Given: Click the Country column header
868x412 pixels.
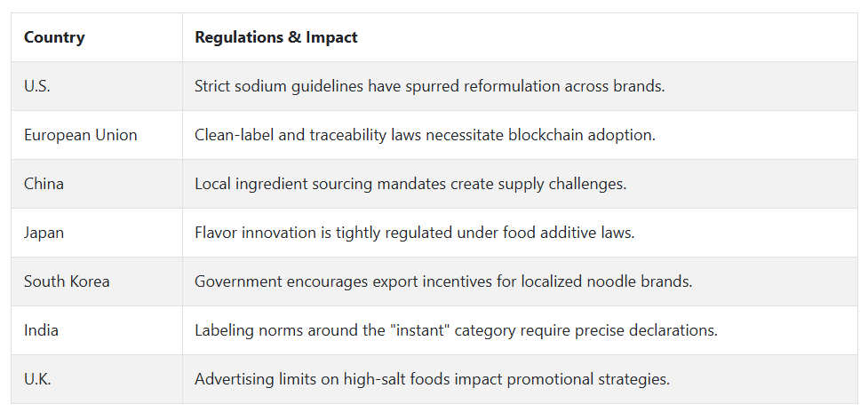Looking at the screenshot, I should point(54,37).
